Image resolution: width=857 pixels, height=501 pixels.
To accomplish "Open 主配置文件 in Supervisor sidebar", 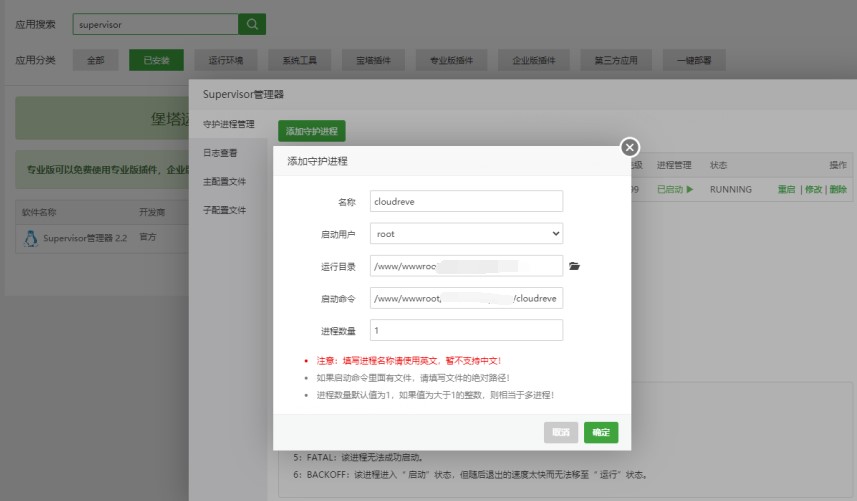I will [x=224, y=181].
